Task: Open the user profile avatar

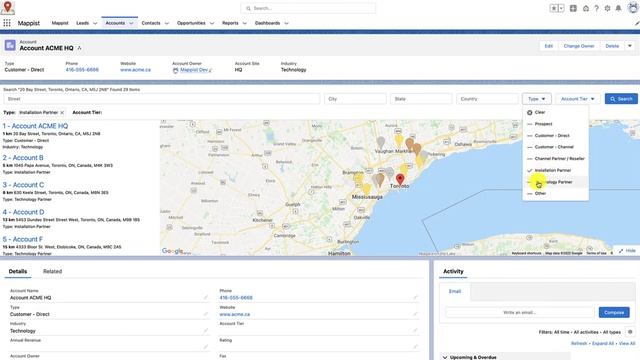Action: pos(633,8)
